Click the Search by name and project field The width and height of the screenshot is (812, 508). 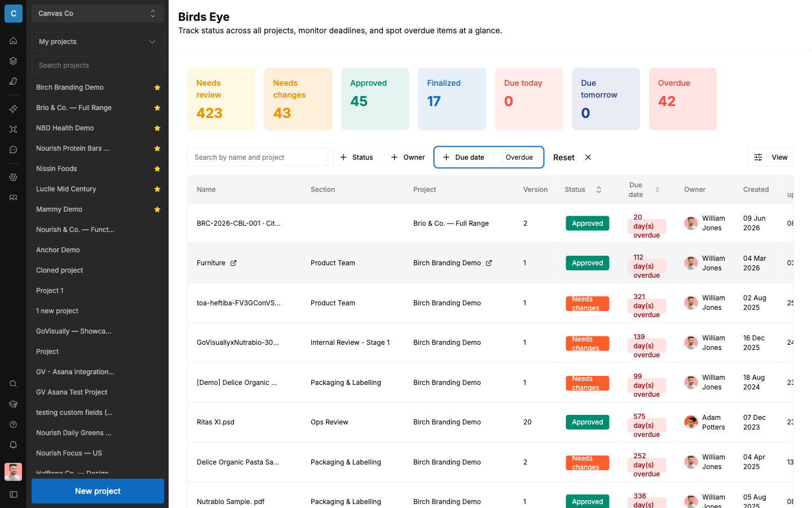(x=258, y=157)
